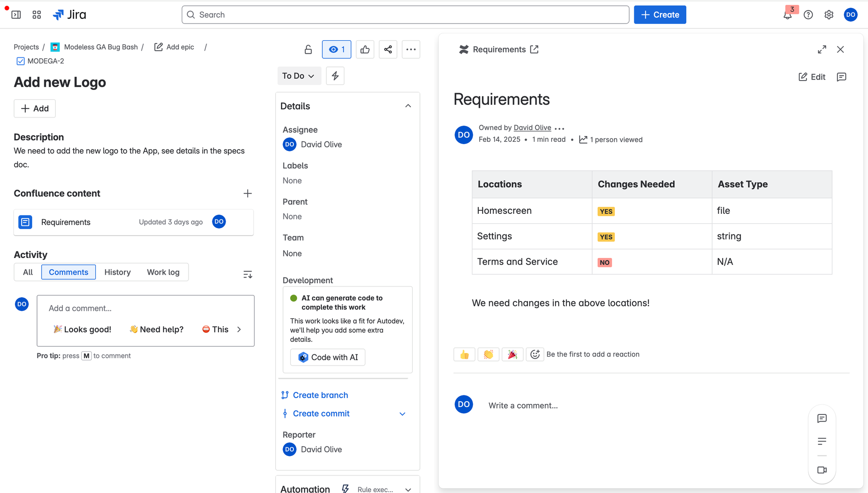This screenshot has height=493, width=868.
Task: Select the Work log tab
Action: point(163,272)
